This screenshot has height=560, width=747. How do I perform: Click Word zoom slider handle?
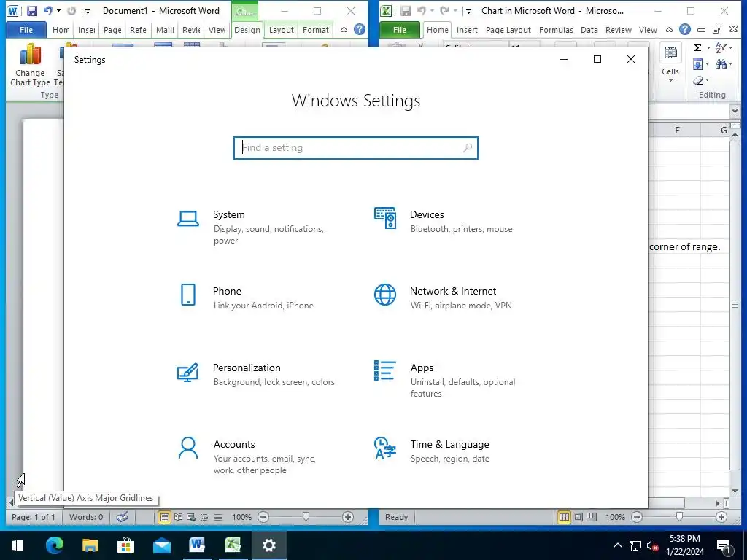pos(306,517)
